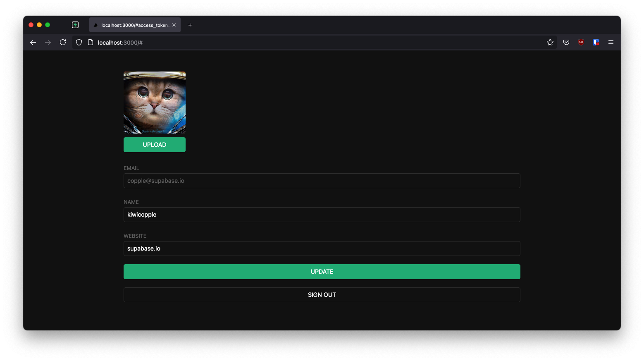Reload the current page
Screen dimensions: 644x361
(63, 42)
